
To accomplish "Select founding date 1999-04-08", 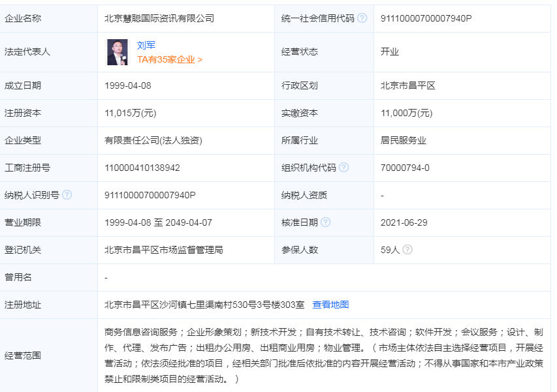I will tap(128, 85).
